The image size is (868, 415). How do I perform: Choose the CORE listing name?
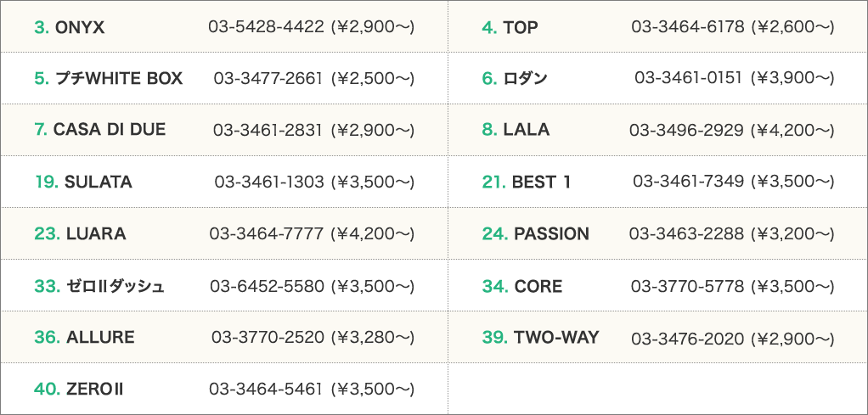coord(538,286)
